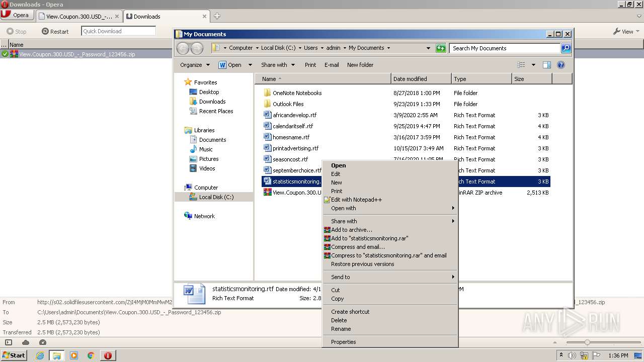This screenshot has height=362, width=644.
Task: Choose Edit with Notepad++ in context menu
Action: (x=390, y=200)
